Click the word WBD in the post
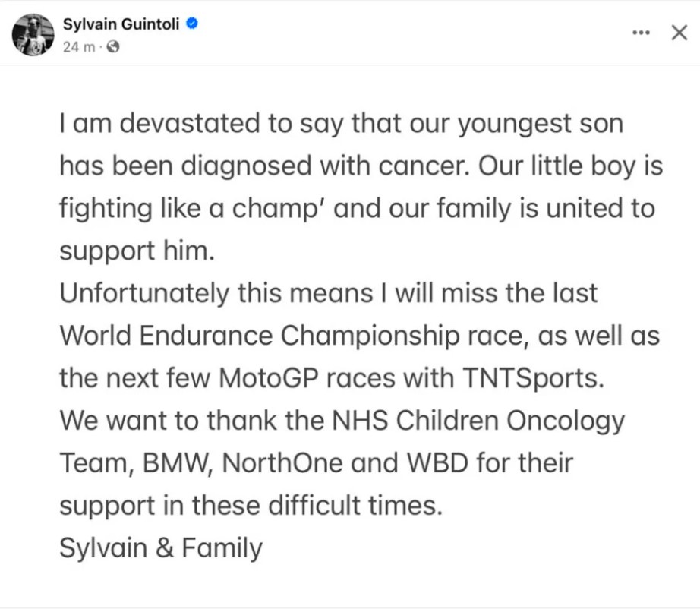 tap(438, 462)
